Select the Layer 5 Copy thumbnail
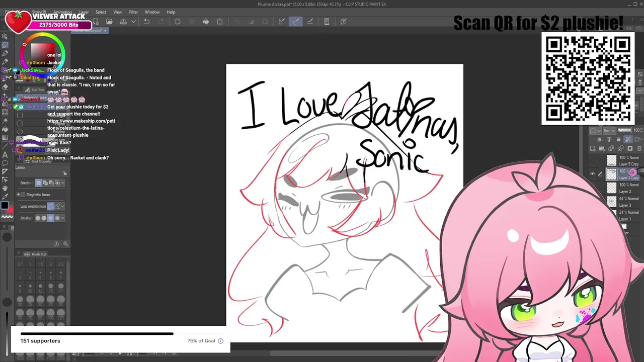Image resolution: width=644 pixels, height=362 pixels. 612,160
